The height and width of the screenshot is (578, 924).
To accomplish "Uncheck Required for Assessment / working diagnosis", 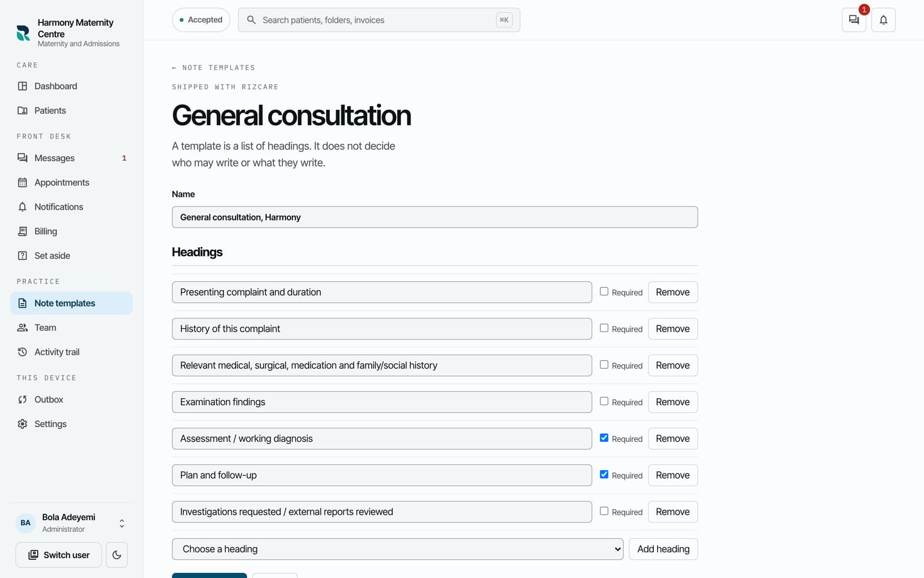I will point(604,438).
